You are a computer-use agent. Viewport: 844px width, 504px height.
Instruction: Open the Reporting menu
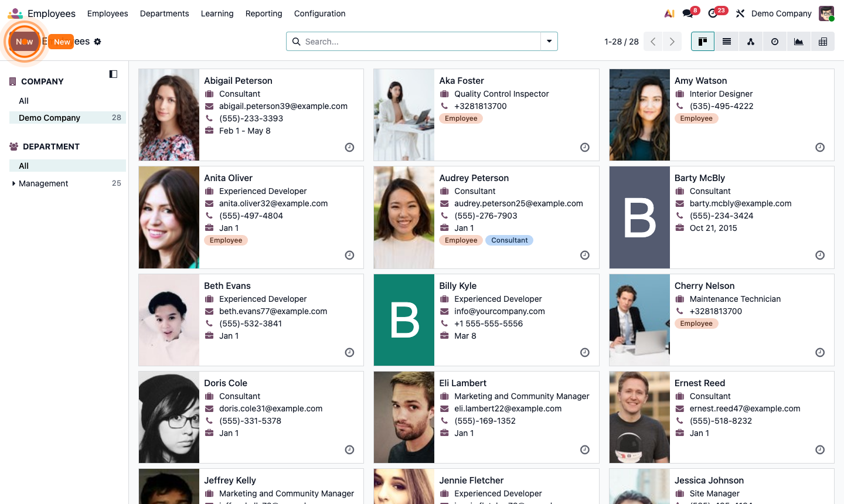[264, 13]
